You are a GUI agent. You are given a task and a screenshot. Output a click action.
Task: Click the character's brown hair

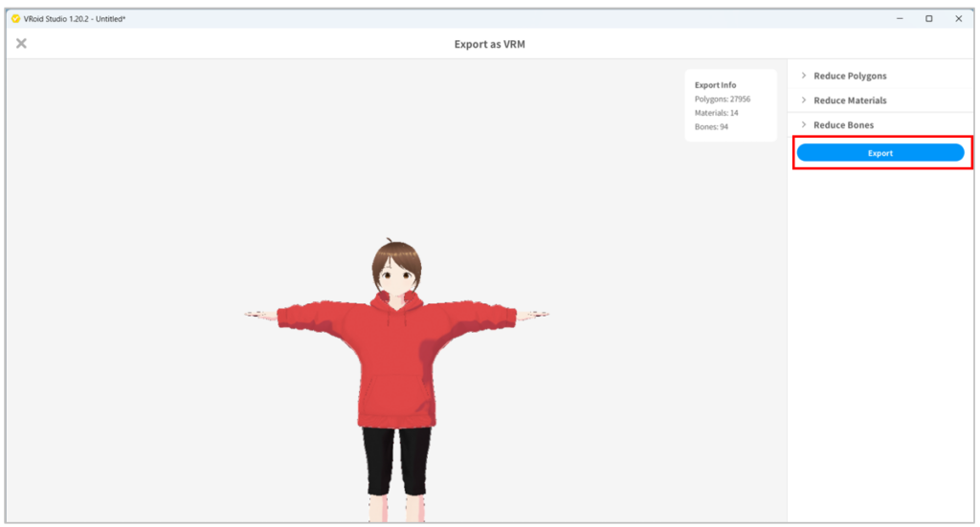(x=395, y=255)
